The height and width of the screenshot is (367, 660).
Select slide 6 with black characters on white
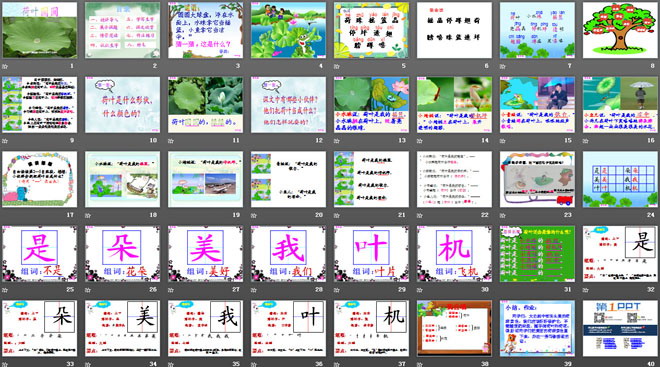point(454,30)
